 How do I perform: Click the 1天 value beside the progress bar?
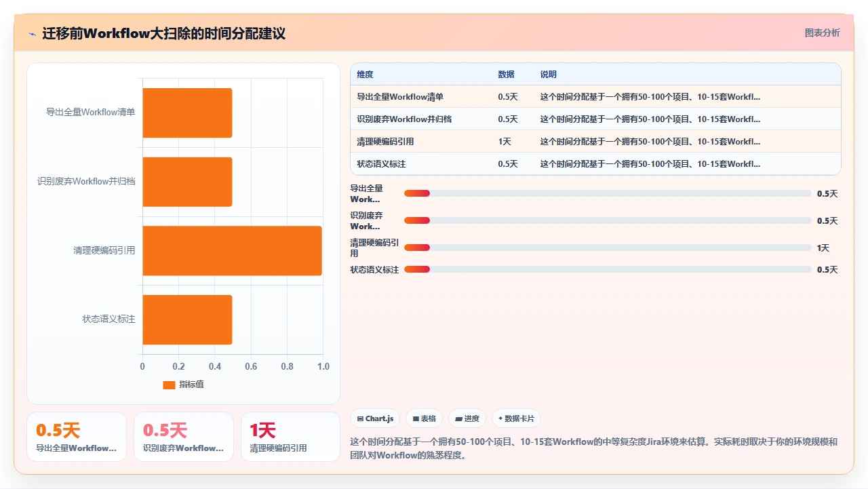pyautogui.click(x=823, y=248)
